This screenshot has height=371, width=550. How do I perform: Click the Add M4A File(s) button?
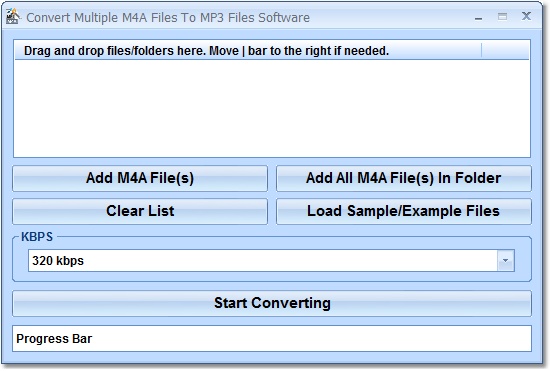140,178
